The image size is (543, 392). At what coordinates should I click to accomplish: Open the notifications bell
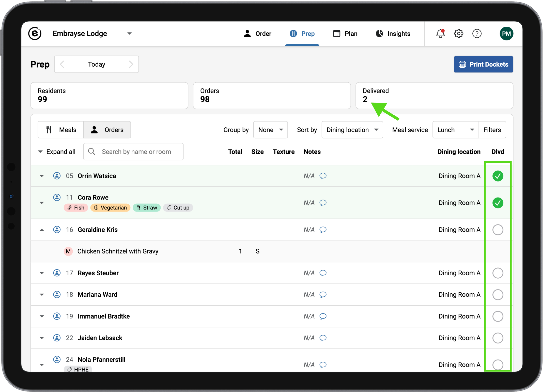[x=440, y=34]
